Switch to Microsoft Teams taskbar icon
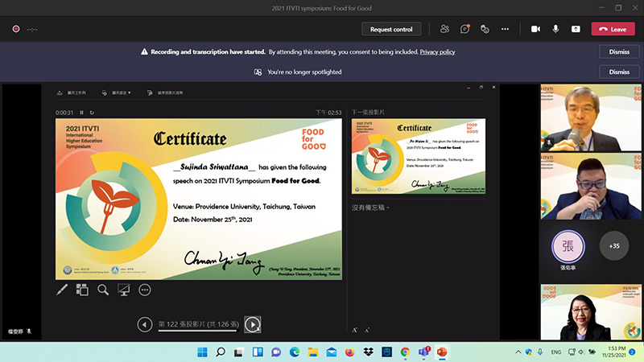The height and width of the screenshot is (362, 644). tap(423, 352)
